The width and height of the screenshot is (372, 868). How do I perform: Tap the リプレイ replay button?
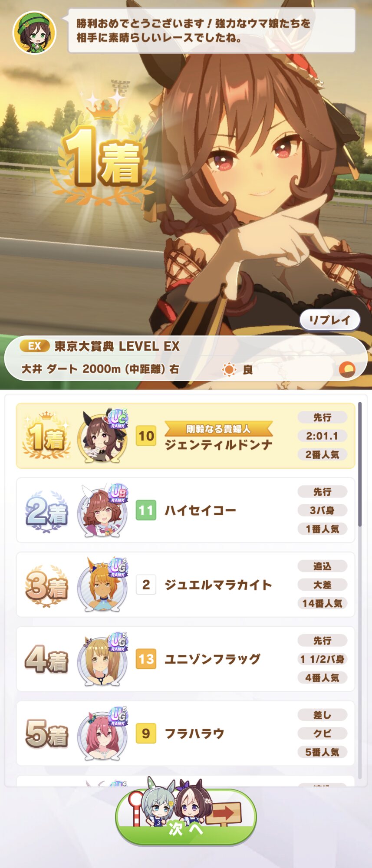(329, 320)
